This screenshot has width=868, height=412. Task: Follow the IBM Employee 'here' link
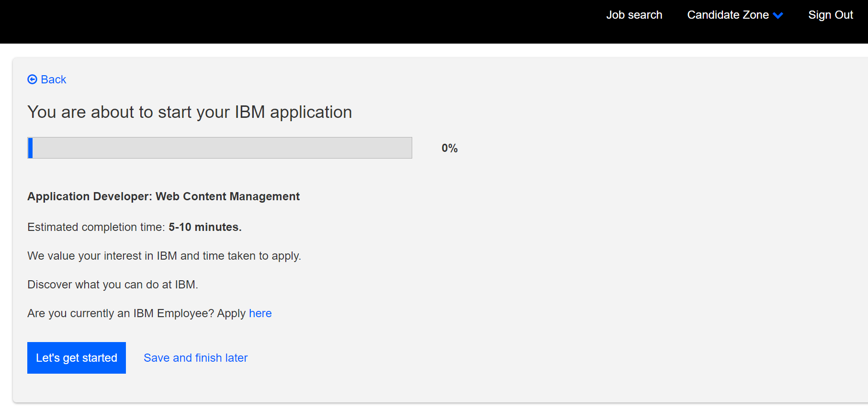pos(260,313)
